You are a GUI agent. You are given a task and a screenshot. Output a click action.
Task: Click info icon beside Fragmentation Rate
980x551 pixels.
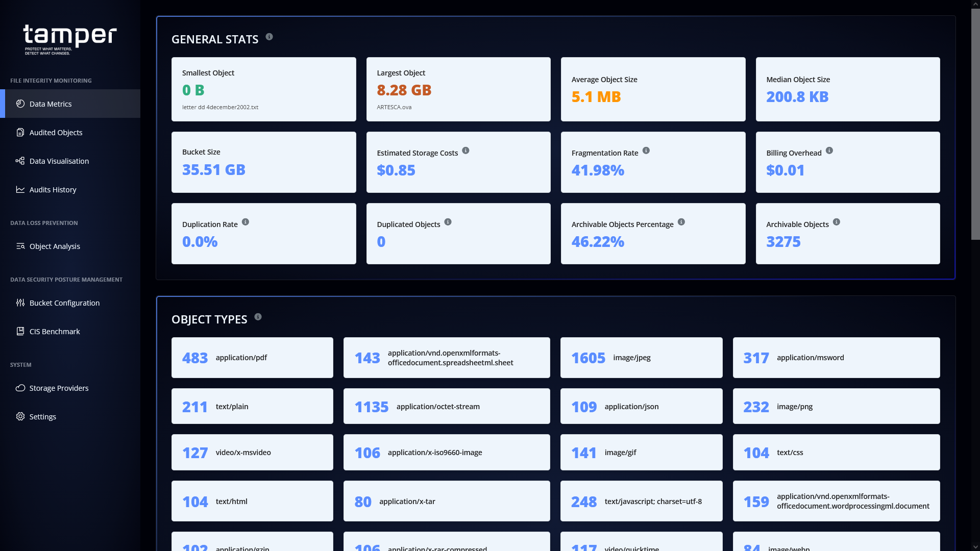coord(646,151)
